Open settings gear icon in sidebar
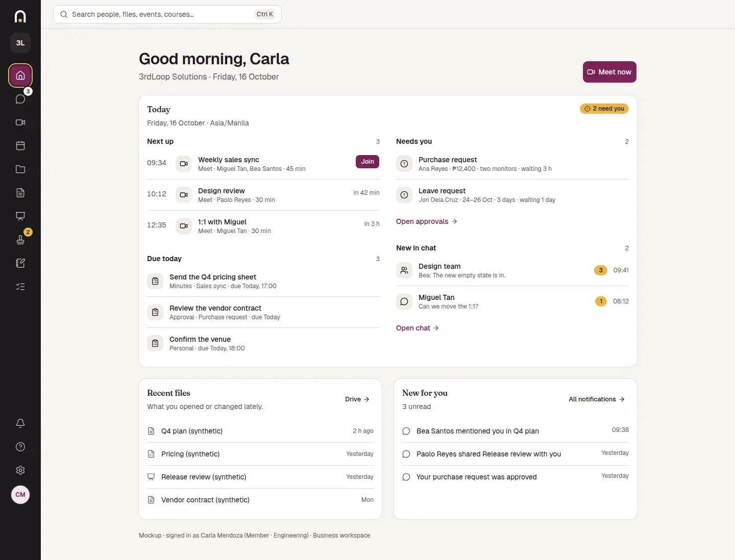 click(20, 470)
